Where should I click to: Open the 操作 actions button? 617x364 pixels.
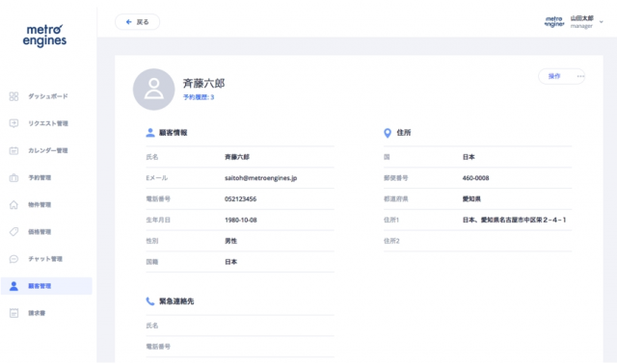click(x=554, y=76)
